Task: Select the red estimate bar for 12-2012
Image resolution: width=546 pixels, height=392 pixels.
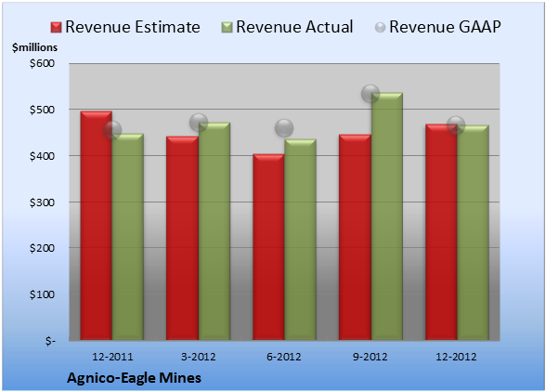Action: click(441, 231)
